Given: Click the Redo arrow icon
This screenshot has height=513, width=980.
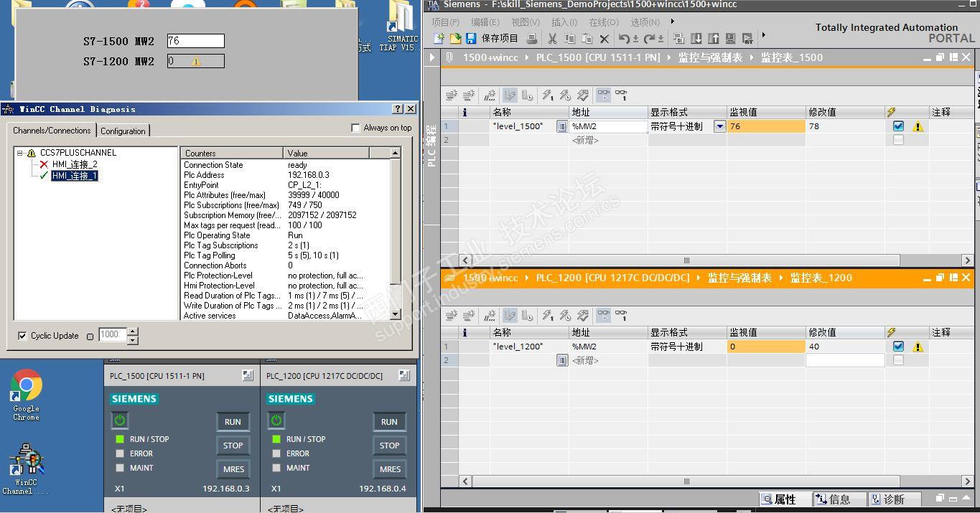Looking at the screenshot, I should point(649,39).
